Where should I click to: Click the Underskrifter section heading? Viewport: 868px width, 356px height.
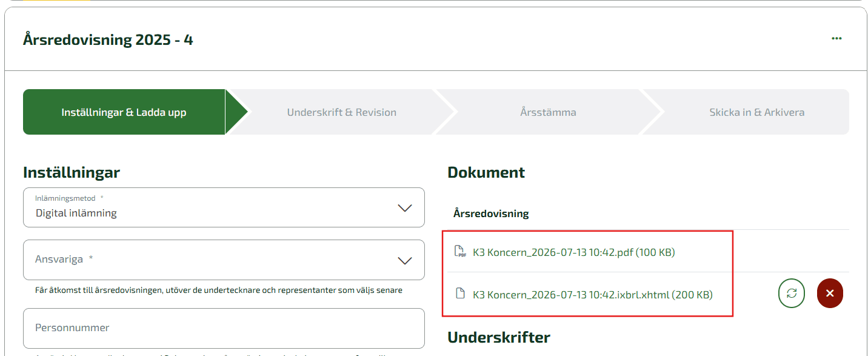499,337
